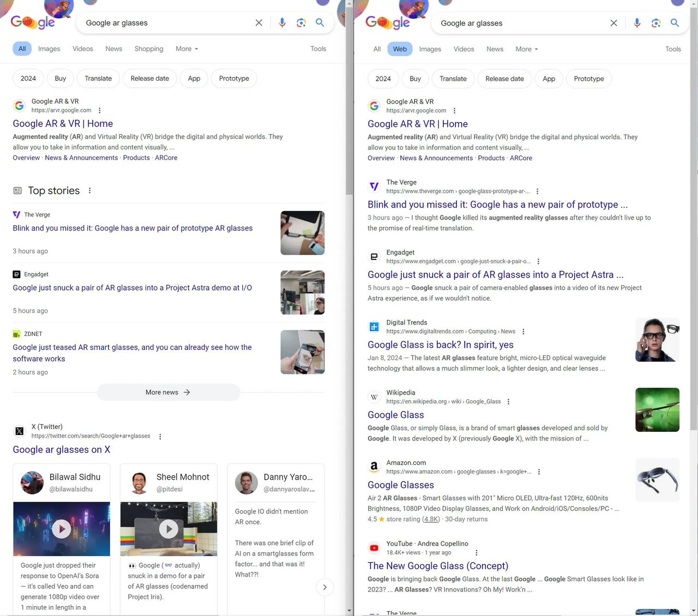Click the YouTube favicon in right window
698x616 pixels.
click(374, 548)
